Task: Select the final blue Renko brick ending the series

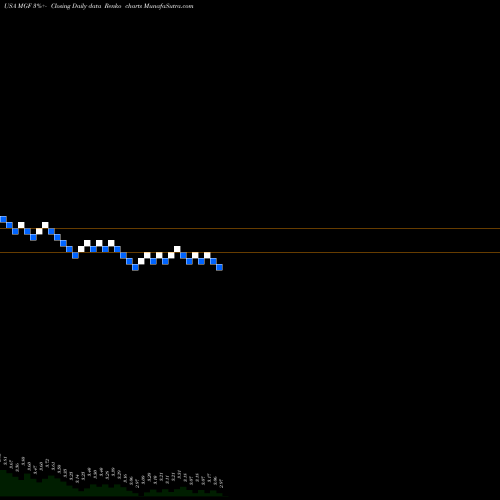Action: [219, 267]
